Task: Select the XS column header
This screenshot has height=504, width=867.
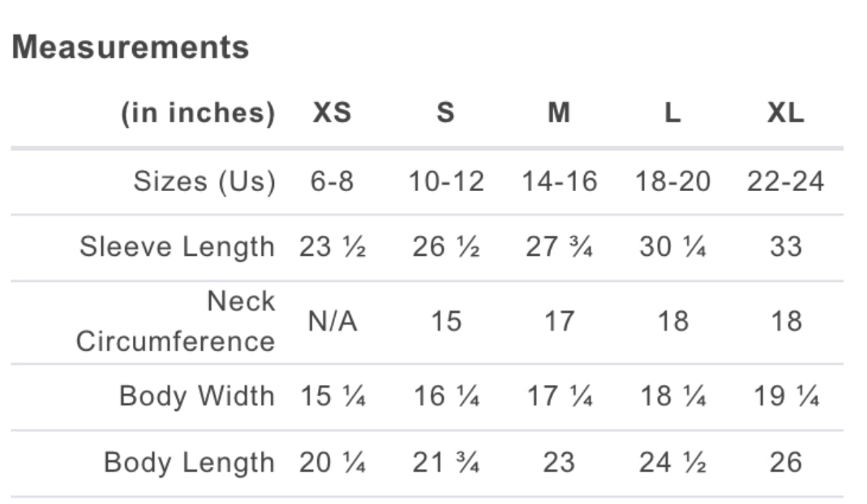Action: coord(332,113)
